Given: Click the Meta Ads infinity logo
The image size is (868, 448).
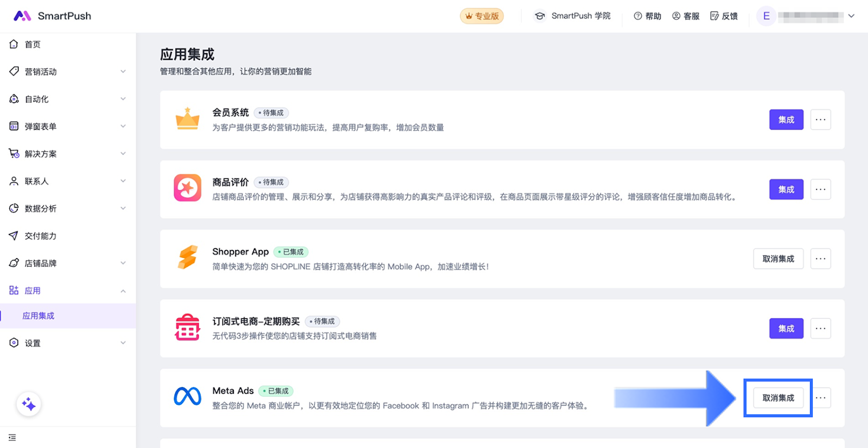Looking at the screenshot, I should [x=187, y=397].
